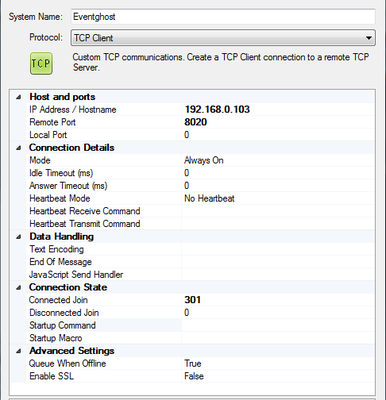
Task: Select the Text Encoding property label
Action: click(x=56, y=249)
